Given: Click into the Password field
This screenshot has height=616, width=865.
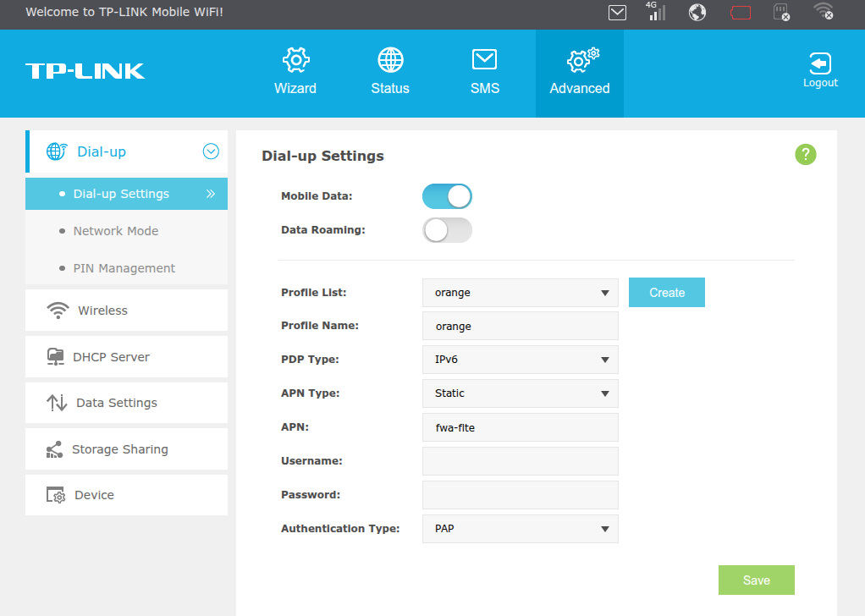Looking at the screenshot, I should [x=521, y=495].
